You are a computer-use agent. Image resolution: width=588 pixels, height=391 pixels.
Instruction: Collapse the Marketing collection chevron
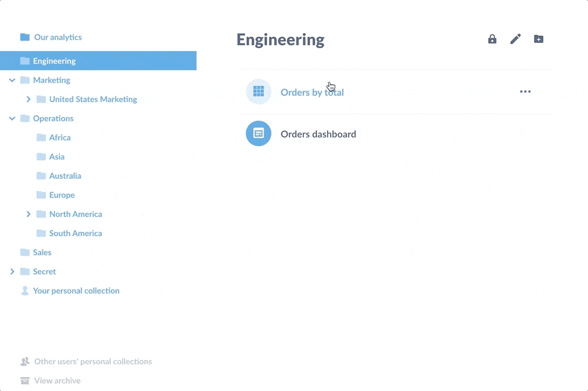coord(12,80)
